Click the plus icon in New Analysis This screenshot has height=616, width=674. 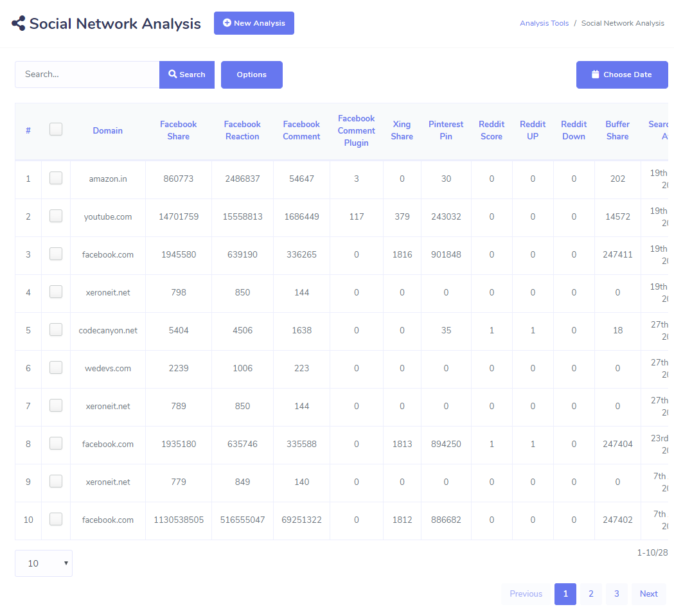[x=227, y=23]
